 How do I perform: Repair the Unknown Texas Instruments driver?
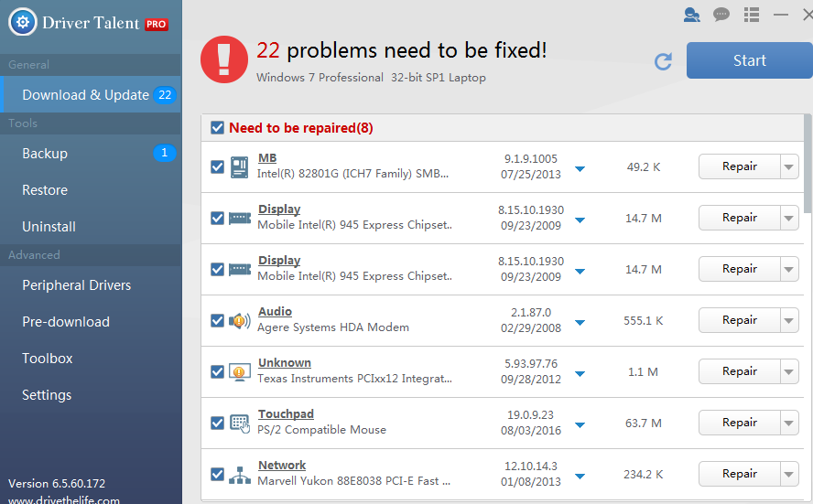coord(740,372)
